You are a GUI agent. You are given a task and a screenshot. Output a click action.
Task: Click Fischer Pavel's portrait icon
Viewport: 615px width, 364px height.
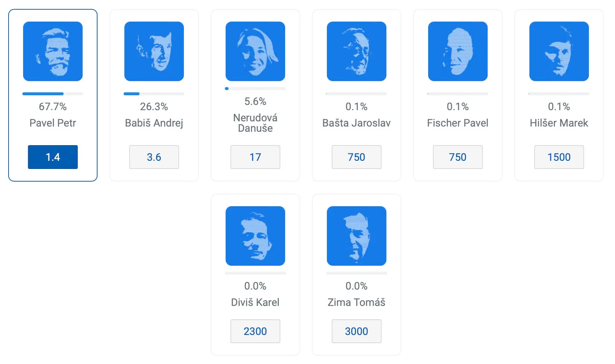(458, 51)
